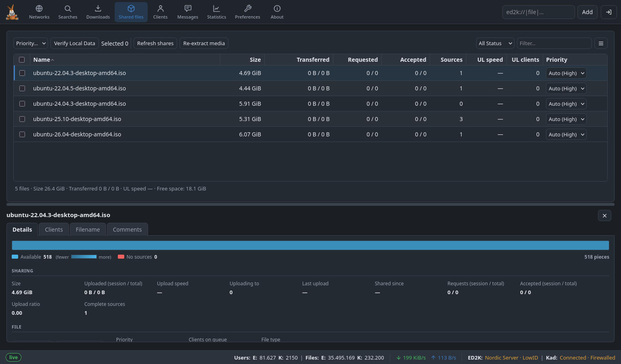
Task: Check ubuntu-22.04.3-desktop-amd64.iso row checkbox
Action: coord(22,73)
